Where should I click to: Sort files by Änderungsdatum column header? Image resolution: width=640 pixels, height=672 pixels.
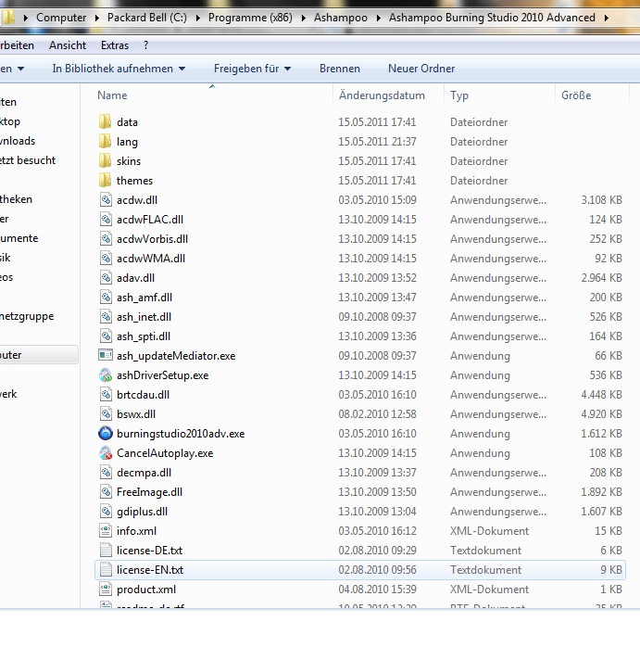[x=382, y=95]
